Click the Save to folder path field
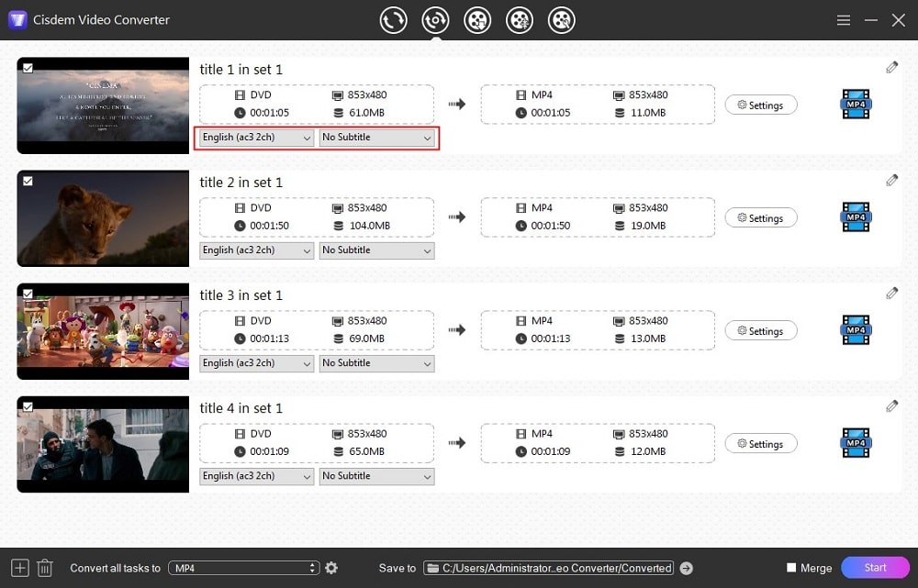 pos(549,568)
